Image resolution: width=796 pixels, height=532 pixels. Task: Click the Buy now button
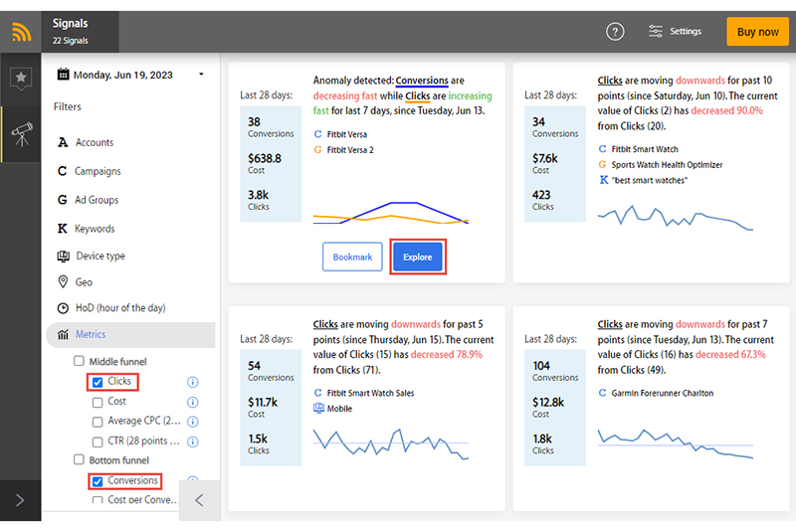tap(757, 32)
